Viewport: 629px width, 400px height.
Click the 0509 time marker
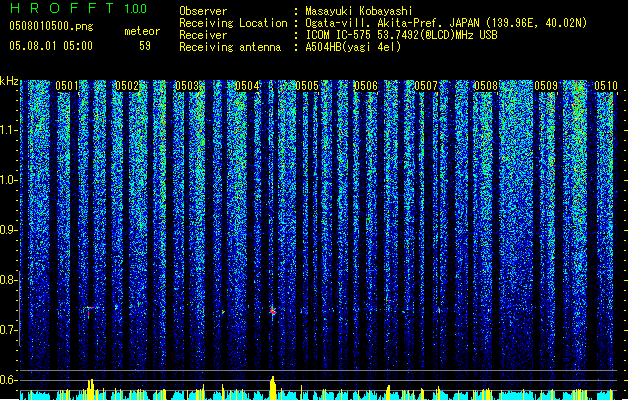point(546,86)
